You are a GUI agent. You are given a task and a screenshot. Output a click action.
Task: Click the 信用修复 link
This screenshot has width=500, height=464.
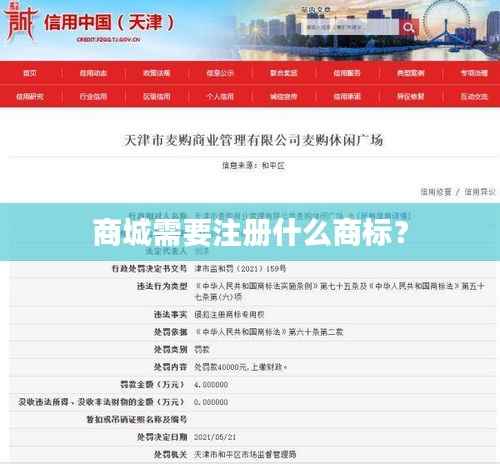click(x=436, y=192)
